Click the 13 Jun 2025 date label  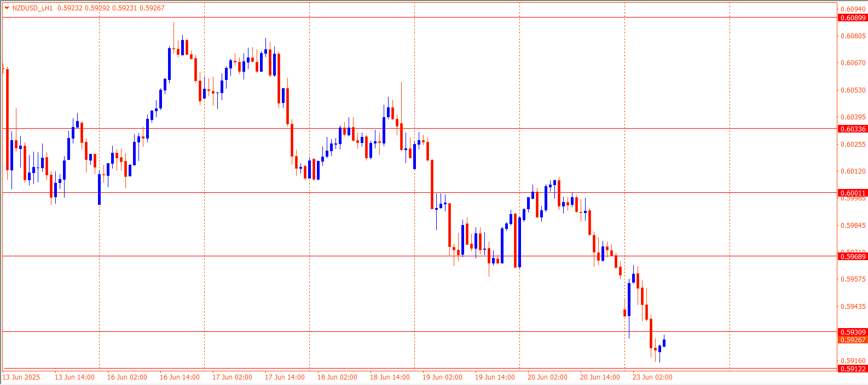21,377
